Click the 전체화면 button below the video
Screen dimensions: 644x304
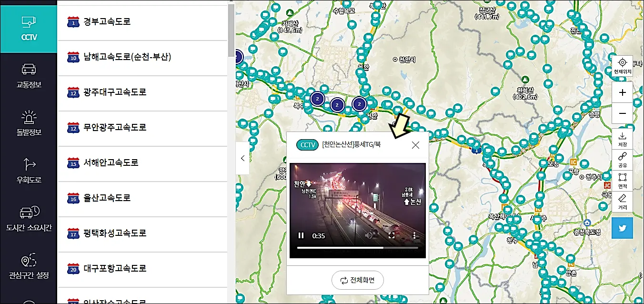358,280
